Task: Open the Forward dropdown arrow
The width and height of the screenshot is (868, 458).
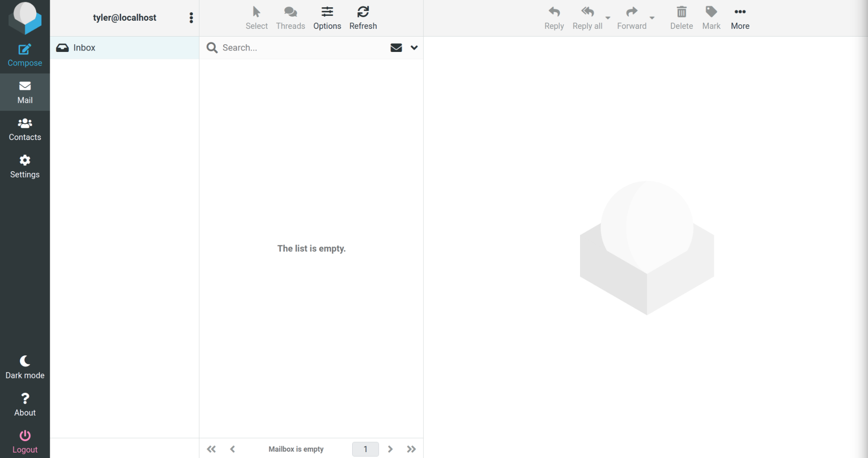Action: click(x=652, y=18)
